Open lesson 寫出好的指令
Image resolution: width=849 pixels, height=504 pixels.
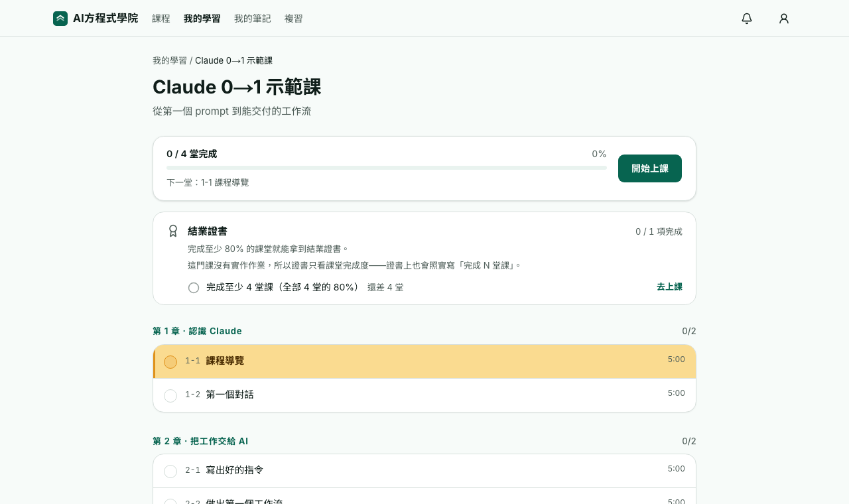(424, 471)
